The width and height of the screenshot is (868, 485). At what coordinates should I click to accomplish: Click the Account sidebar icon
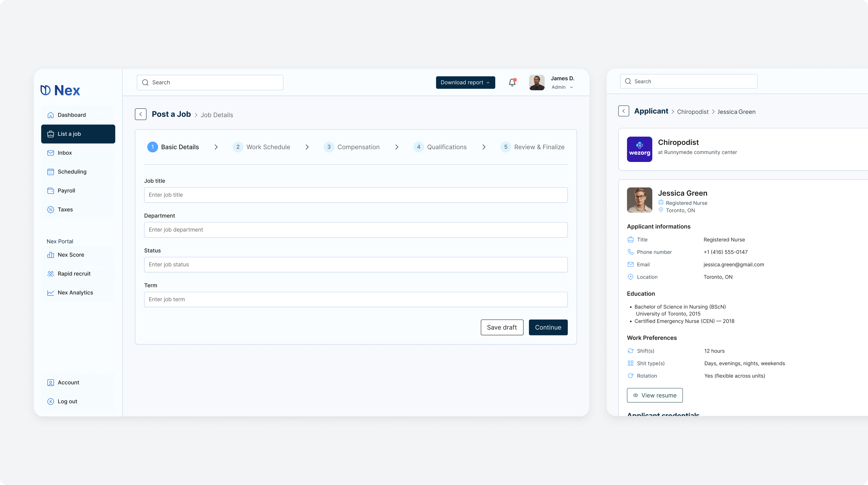click(x=51, y=382)
